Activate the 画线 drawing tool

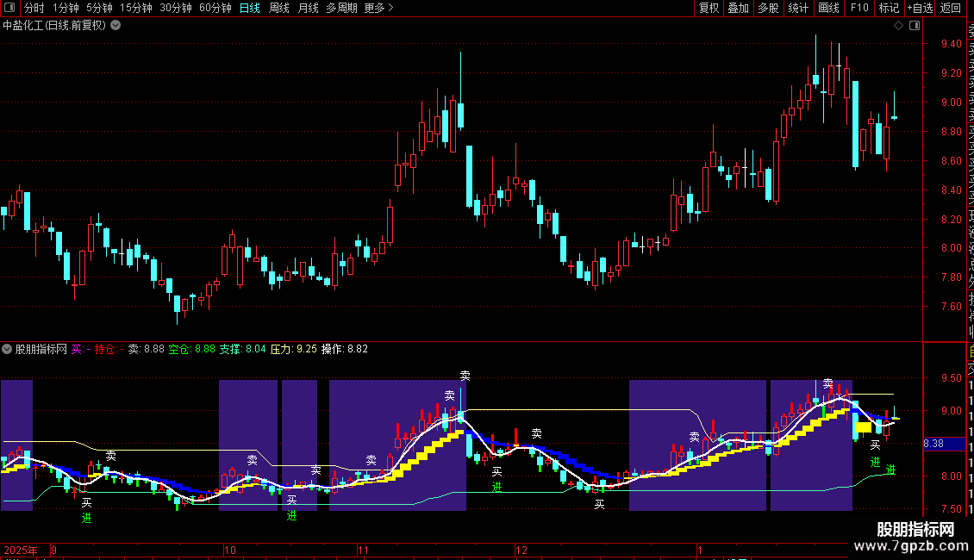tap(828, 8)
